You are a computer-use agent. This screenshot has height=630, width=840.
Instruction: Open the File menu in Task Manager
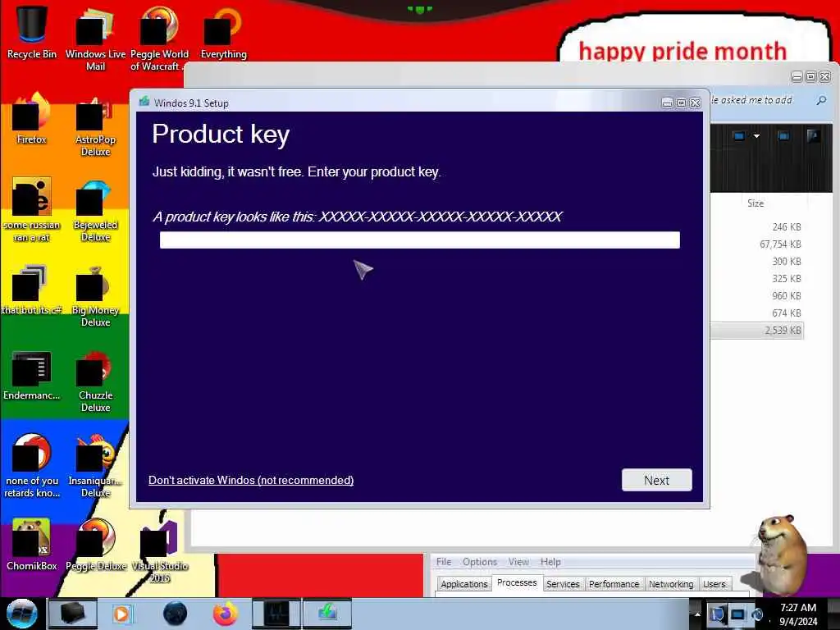[444, 561]
